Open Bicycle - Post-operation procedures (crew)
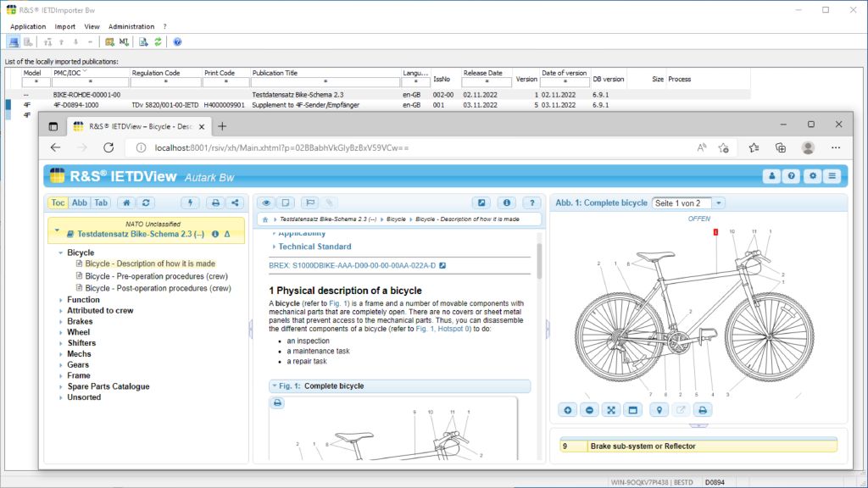 [158, 288]
